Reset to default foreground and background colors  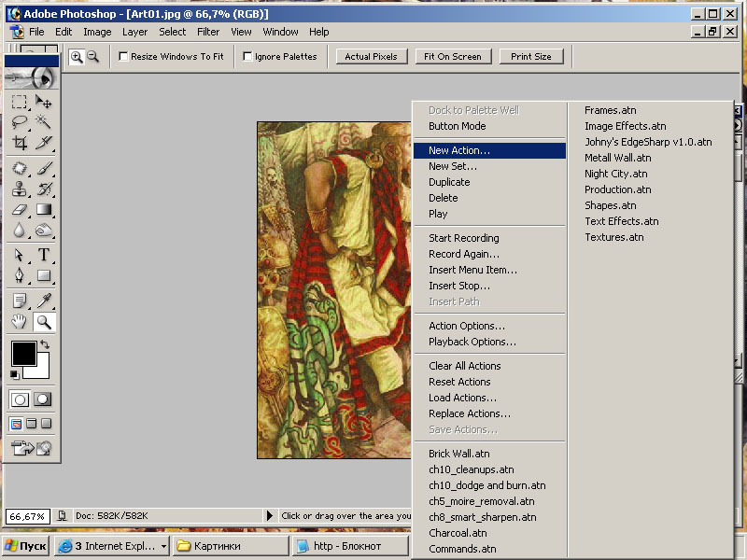point(15,375)
